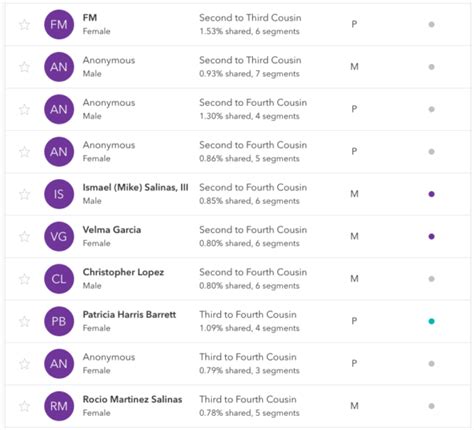Favorite Velma Garcia with the star

tap(24, 237)
